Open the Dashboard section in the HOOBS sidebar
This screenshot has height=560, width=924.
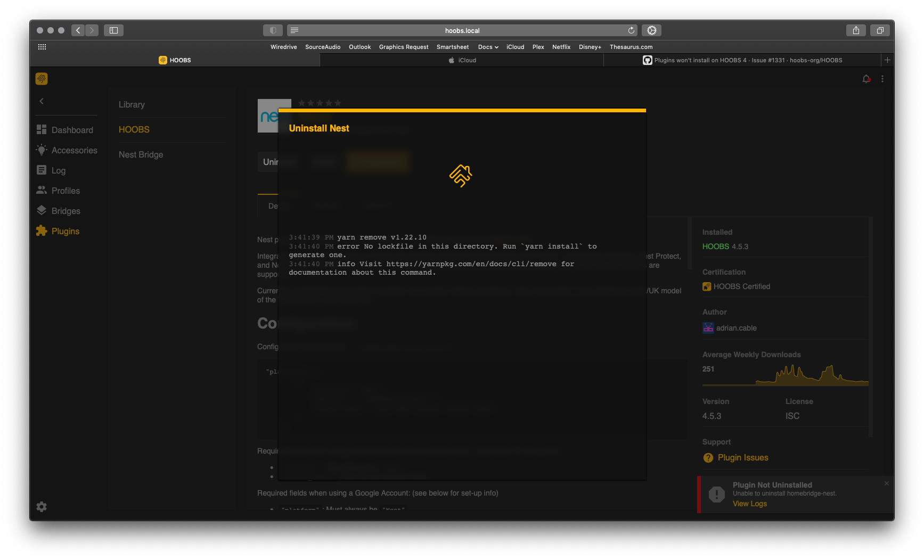(72, 129)
